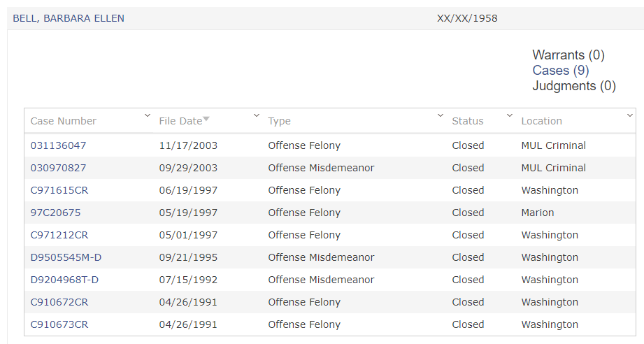Screen dimensions: 644x344
Task: Open case C971212CR
Action: pos(59,235)
